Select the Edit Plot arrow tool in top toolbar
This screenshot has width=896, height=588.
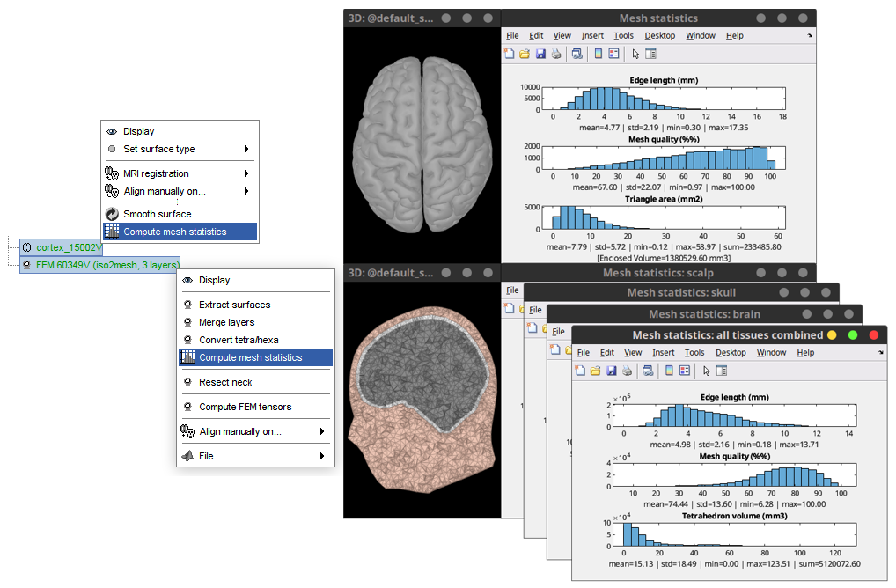[635, 54]
